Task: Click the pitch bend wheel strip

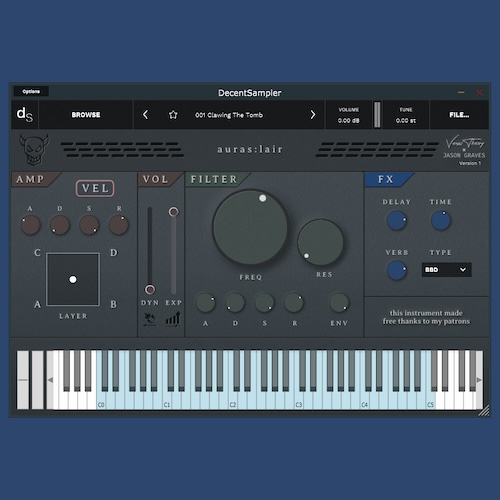Action: pyautogui.click(x=23, y=380)
